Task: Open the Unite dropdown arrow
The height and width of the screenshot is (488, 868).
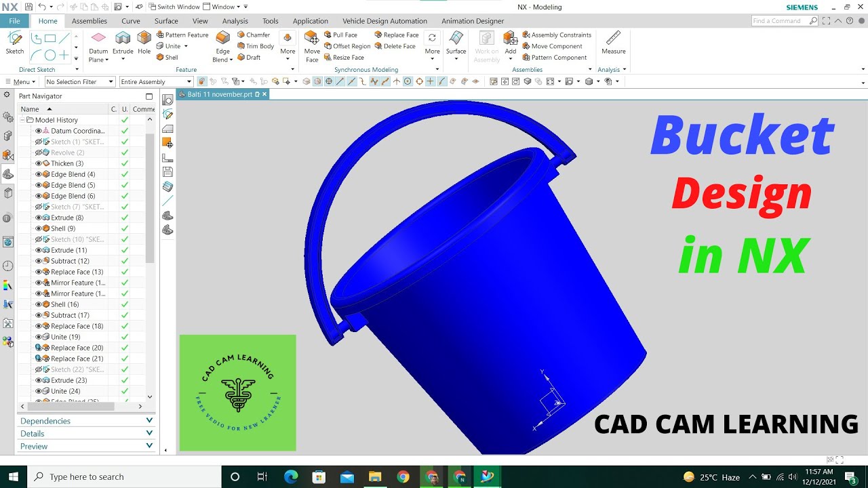Action: [x=186, y=46]
